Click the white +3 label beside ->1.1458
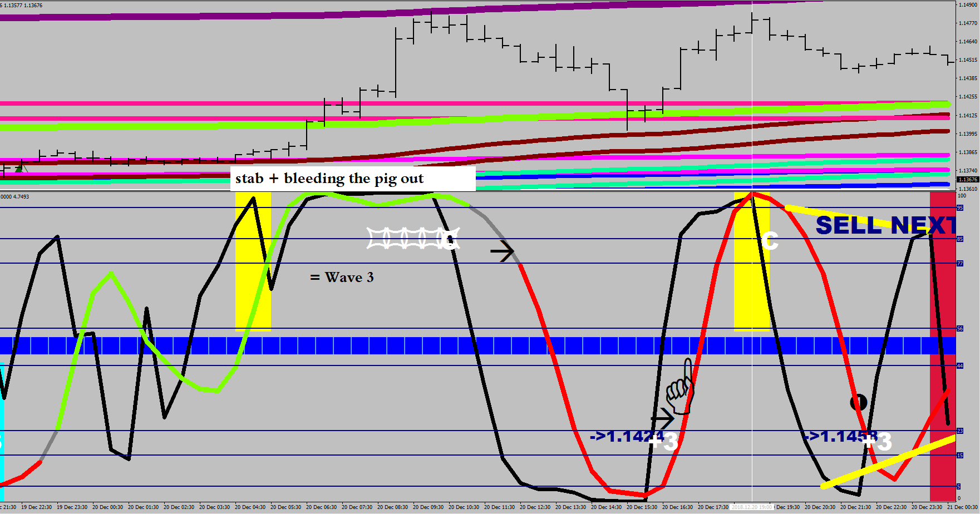Image resolution: width=980 pixels, height=514 pixels. click(878, 442)
